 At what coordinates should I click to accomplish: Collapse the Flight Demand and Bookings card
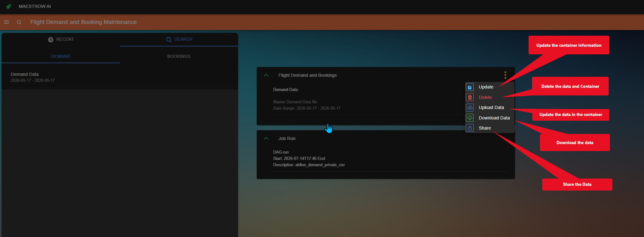266,75
